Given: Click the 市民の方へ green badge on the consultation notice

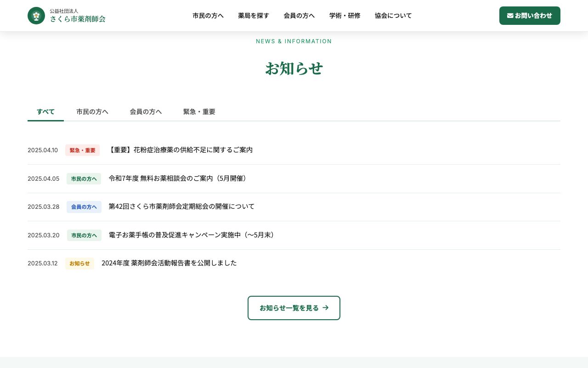Looking at the screenshot, I should click(x=84, y=178).
